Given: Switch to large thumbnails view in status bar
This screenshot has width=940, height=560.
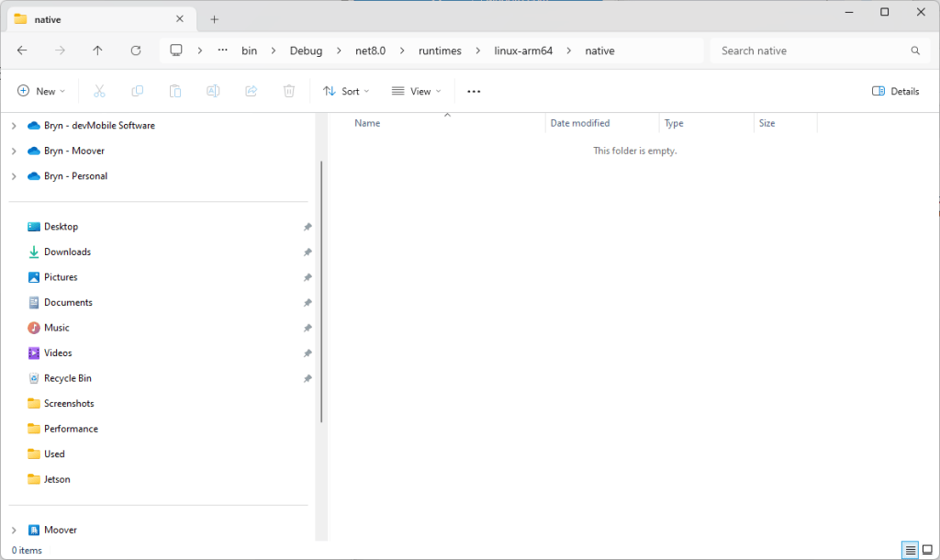Looking at the screenshot, I should tap(927, 550).
